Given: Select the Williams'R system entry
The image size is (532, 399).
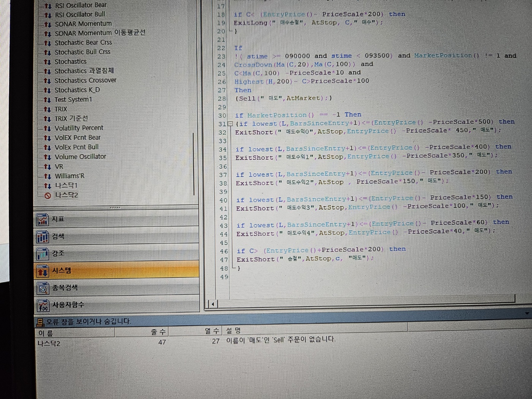Looking at the screenshot, I should click(70, 176).
